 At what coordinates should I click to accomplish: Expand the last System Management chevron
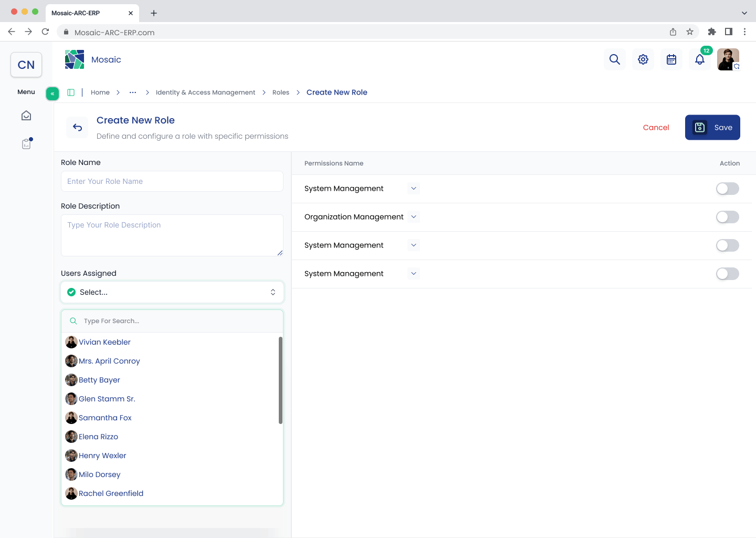[414, 273]
